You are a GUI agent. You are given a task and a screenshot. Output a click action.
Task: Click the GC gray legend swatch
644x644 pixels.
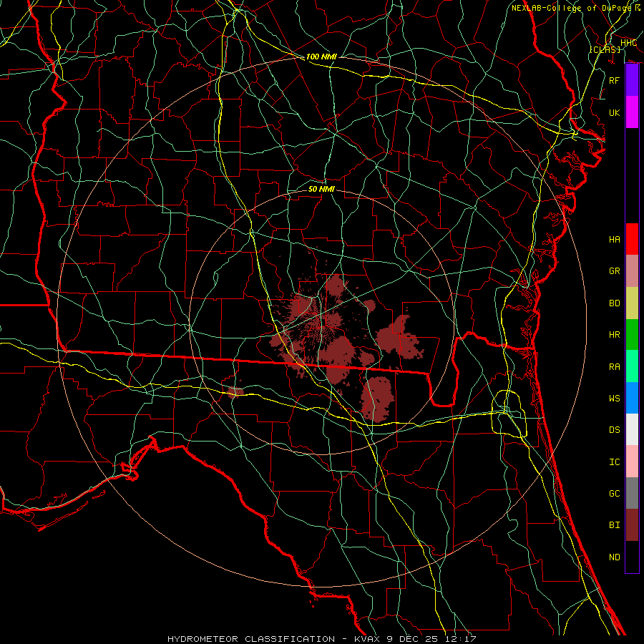click(x=632, y=493)
